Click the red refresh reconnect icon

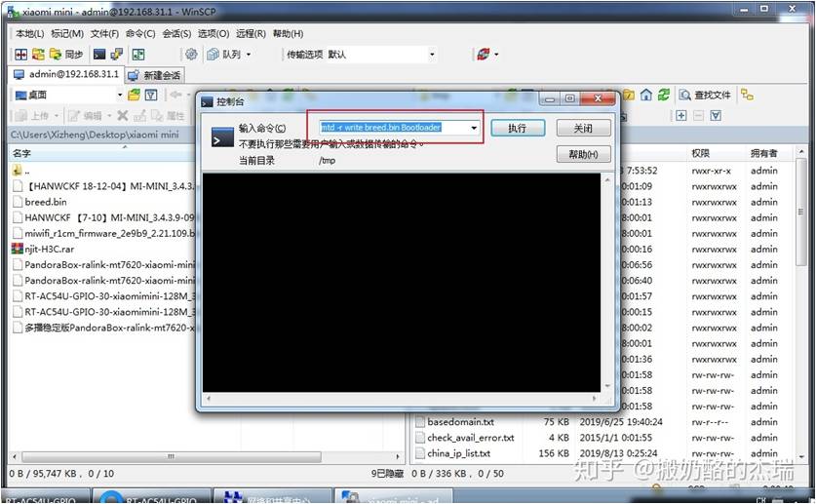point(484,54)
